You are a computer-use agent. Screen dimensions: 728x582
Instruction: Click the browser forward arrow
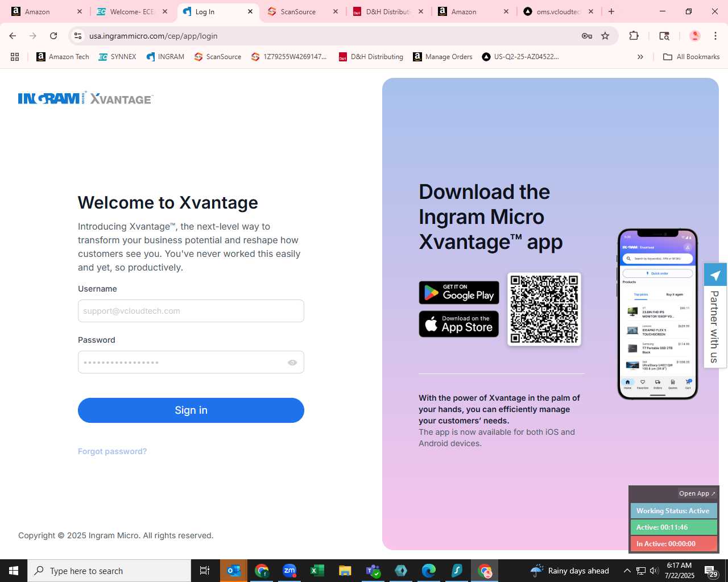click(x=33, y=36)
